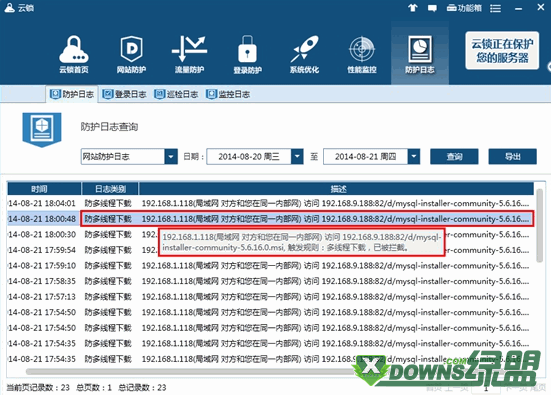This screenshot has height=395, width=551.
Task: Switch to the 巡检日志 sub-tab
Action: click(176, 94)
